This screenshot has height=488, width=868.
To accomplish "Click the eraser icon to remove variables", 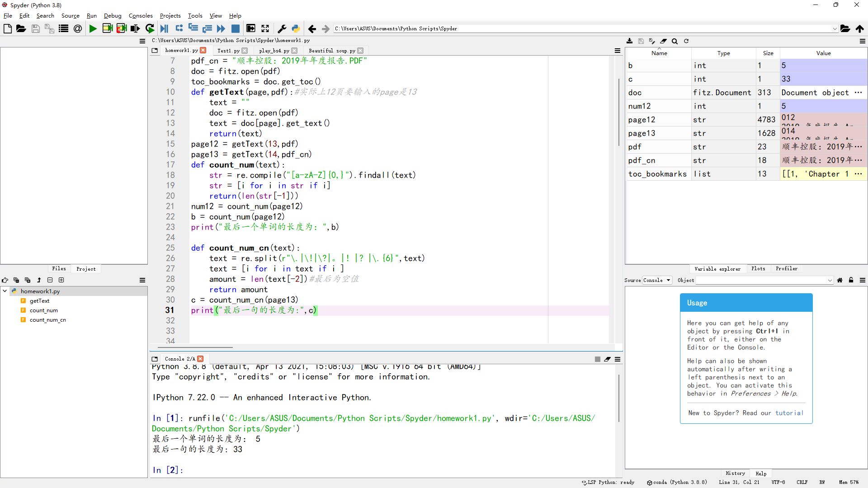I will pos(663,41).
